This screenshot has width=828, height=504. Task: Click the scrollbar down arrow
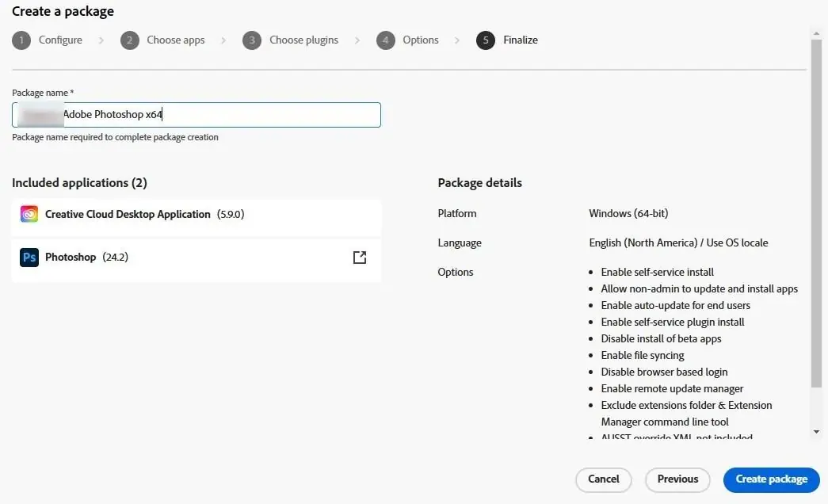(816, 432)
